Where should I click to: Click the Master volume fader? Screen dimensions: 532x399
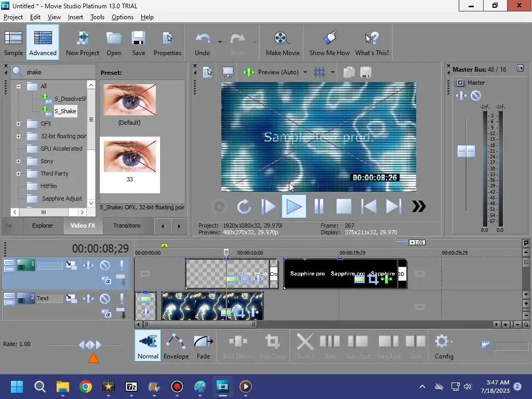[x=466, y=151]
